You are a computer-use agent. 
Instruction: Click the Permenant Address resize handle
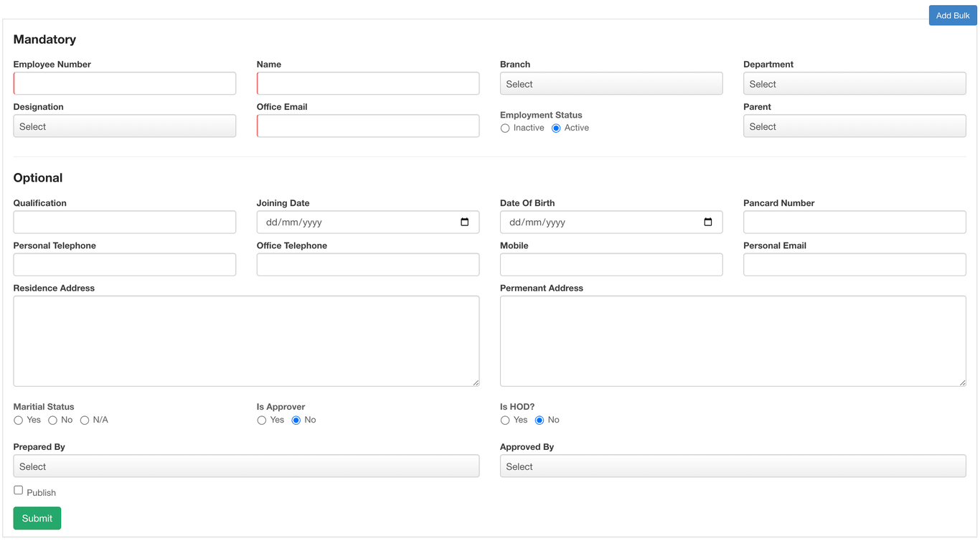point(962,382)
